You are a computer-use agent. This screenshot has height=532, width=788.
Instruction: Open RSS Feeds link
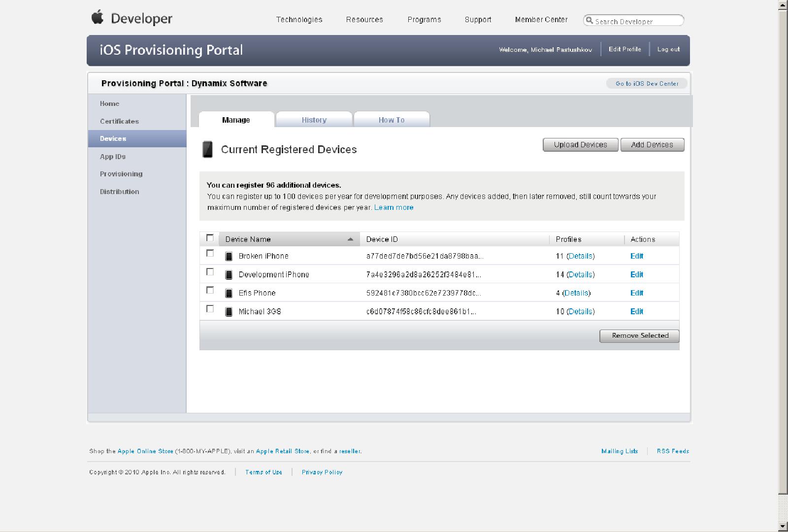pos(673,451)
